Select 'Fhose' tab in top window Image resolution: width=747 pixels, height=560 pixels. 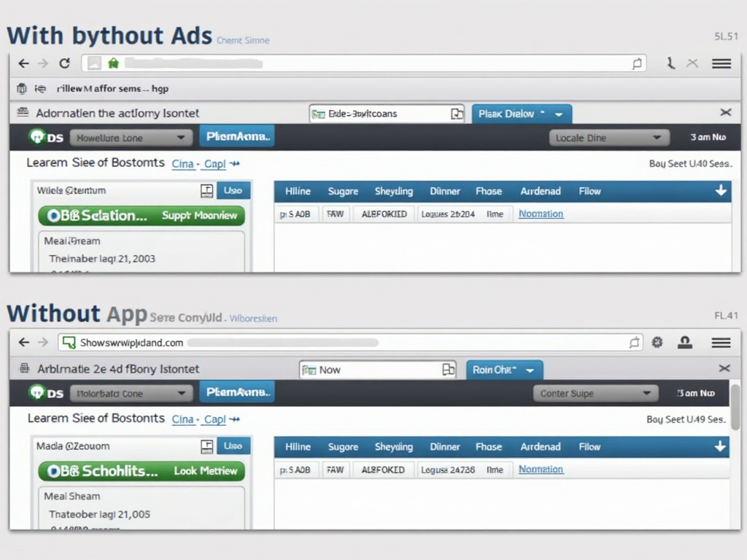coord(489,192)
